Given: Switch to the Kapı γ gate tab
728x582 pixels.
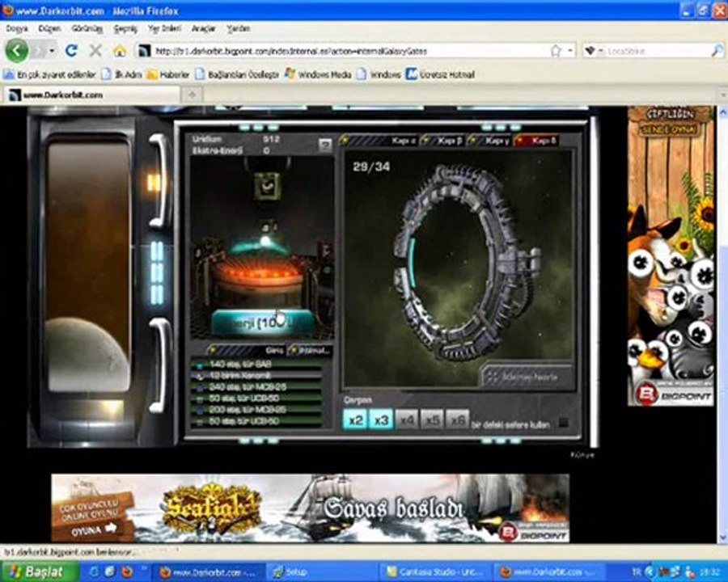Looking at the screenshot, I should pyautogui.click(x=490, y=141).
